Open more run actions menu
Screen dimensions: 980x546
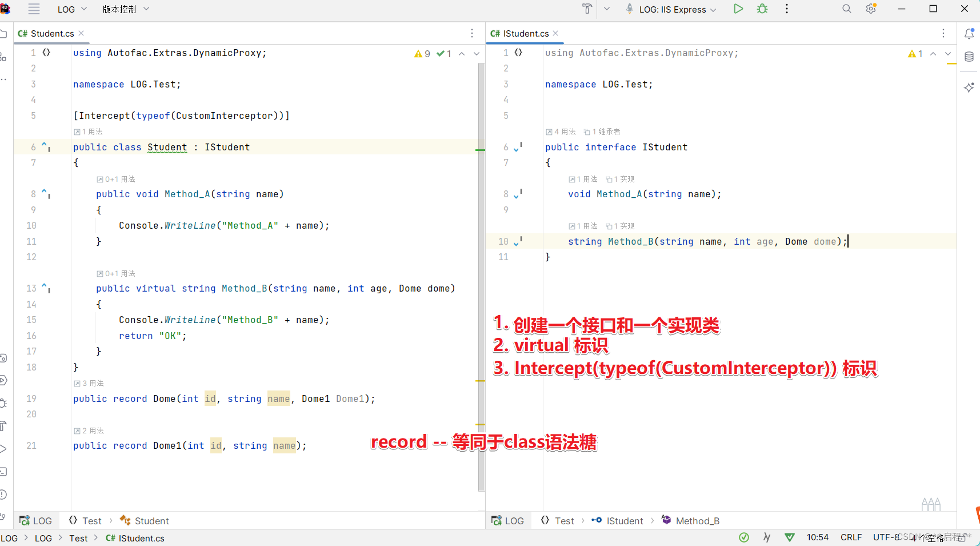point(787,9)
